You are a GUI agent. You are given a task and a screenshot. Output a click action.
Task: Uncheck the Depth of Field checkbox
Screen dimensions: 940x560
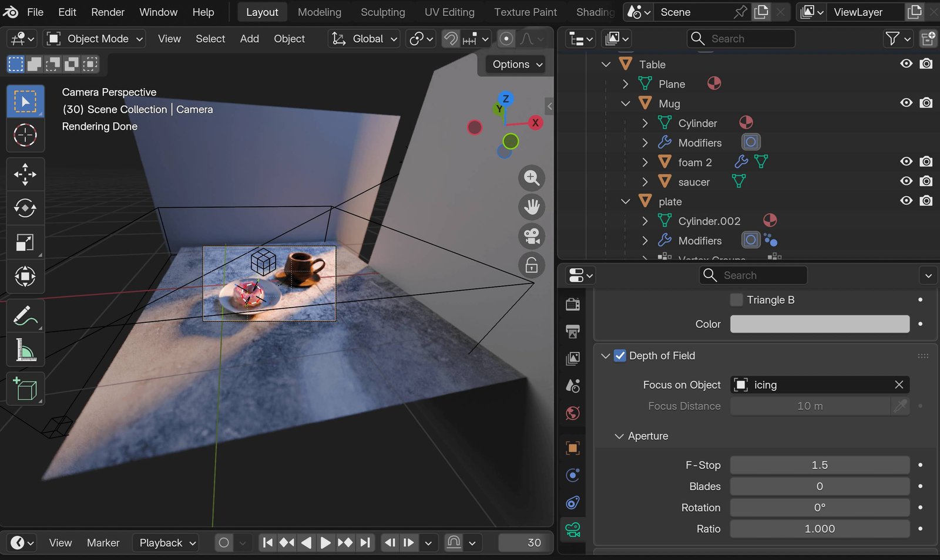click(620, 356)
